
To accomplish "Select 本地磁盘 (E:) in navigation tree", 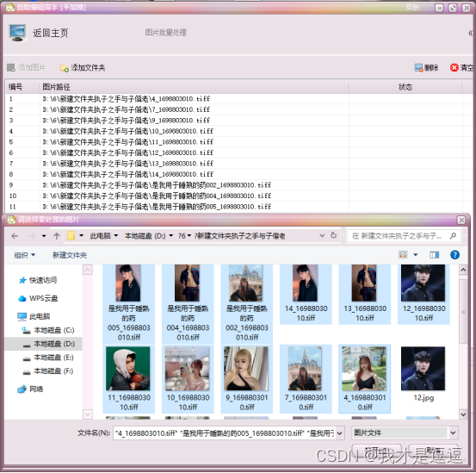I will (x=48, y=358).
